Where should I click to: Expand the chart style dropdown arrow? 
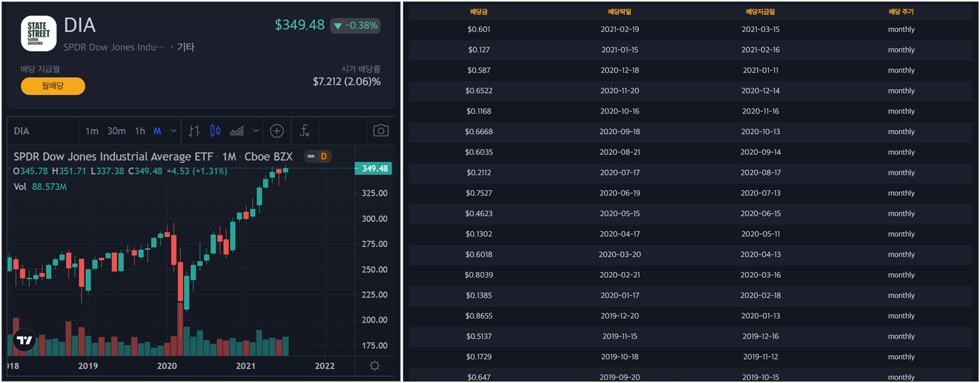click(256, 131)
